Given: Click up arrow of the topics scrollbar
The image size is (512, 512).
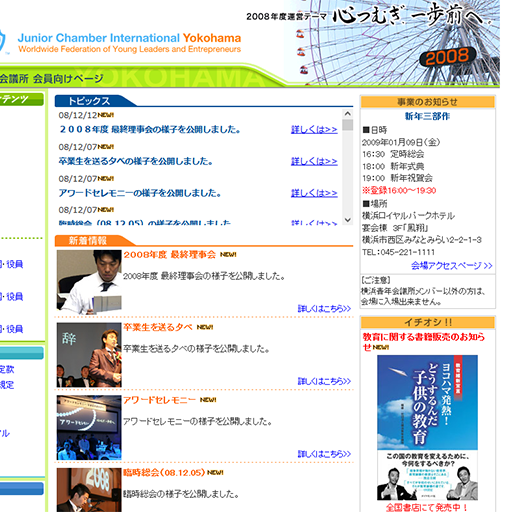Looking at the screenshot, I should pyautogui.click(x=348, y=114).
